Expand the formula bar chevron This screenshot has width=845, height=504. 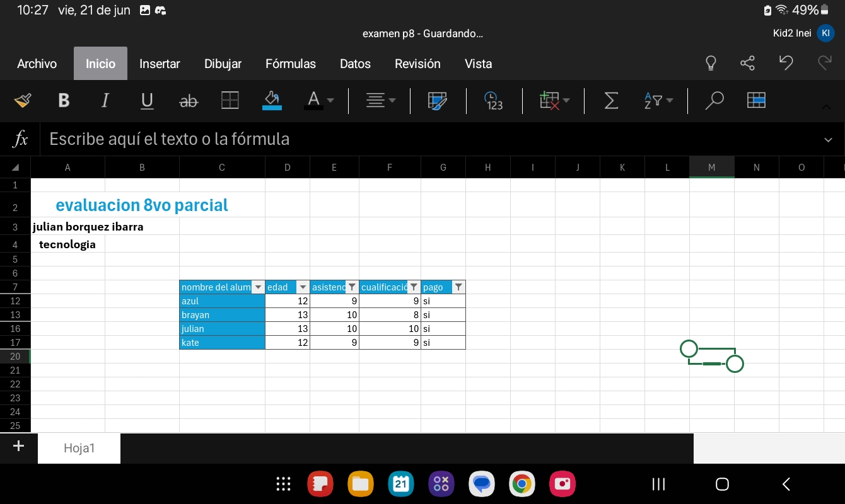pyautogui.click(x=828, y=140)
